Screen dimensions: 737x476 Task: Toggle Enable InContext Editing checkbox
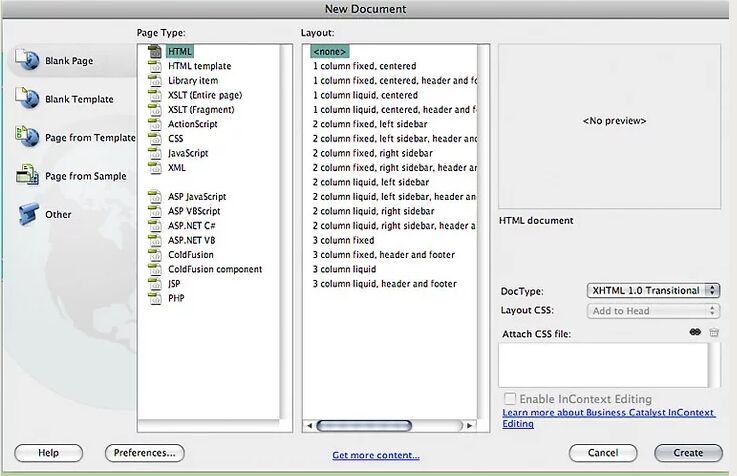point(510,399)
